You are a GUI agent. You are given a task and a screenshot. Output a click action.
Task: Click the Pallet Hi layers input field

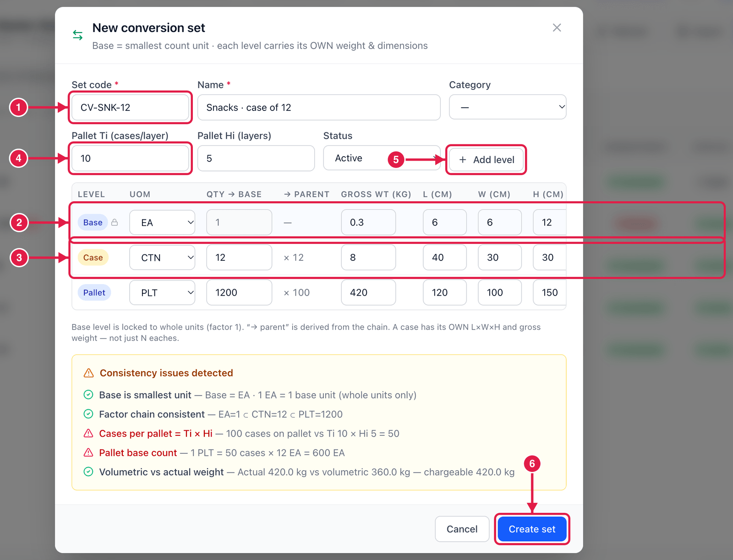pyautogui.click(x=256, y=158)
